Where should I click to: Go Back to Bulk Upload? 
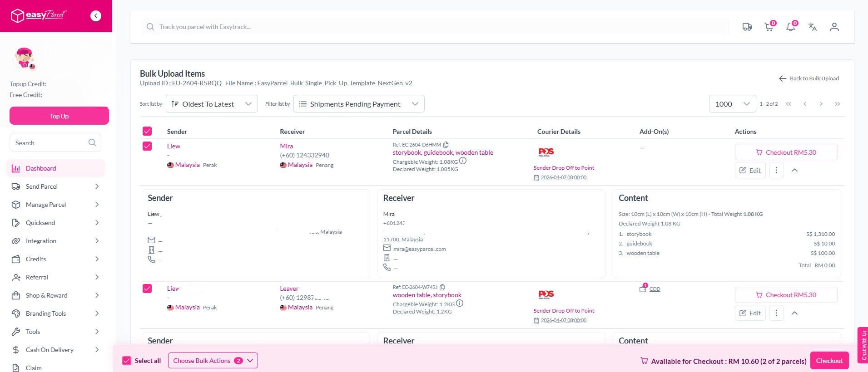809,78
